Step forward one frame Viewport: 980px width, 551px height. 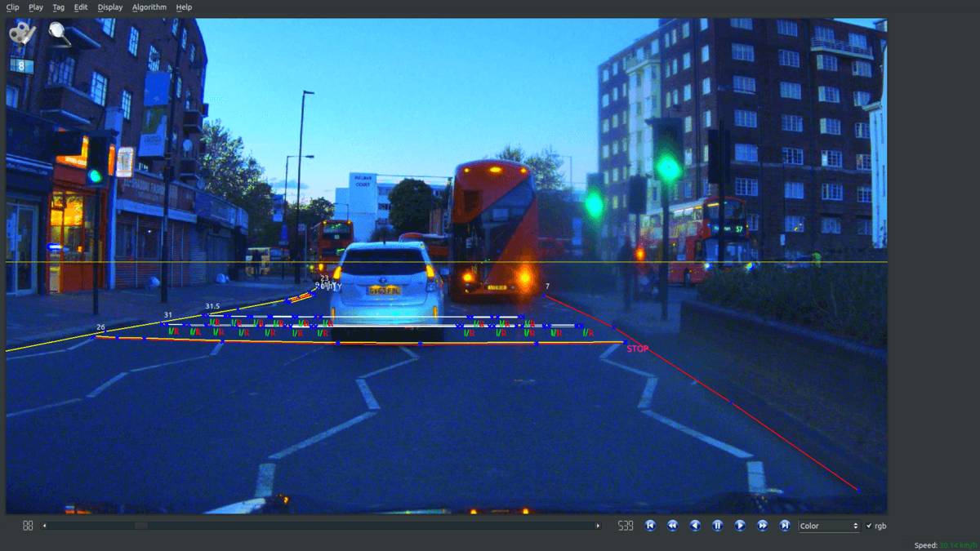point(740,526)
